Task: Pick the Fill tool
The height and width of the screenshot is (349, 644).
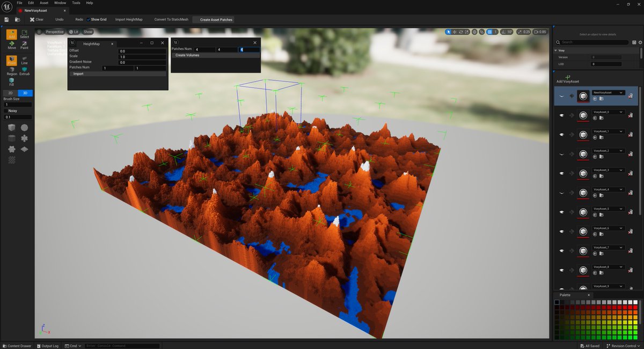Action: pyautogui.click(x=10, y=81)
